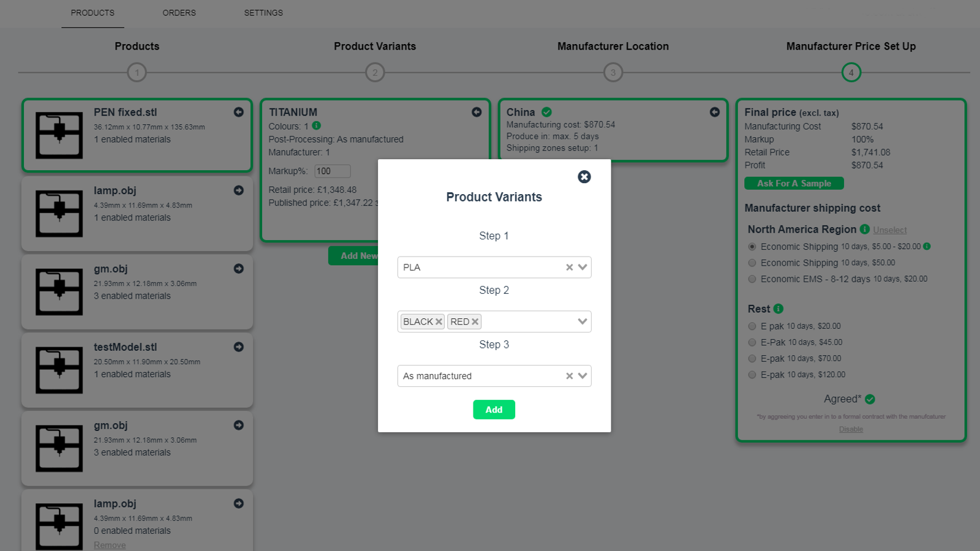Select step 2 Product Variants circle
The height and width of the screenshot is (551, 980).
coord(375,72)
